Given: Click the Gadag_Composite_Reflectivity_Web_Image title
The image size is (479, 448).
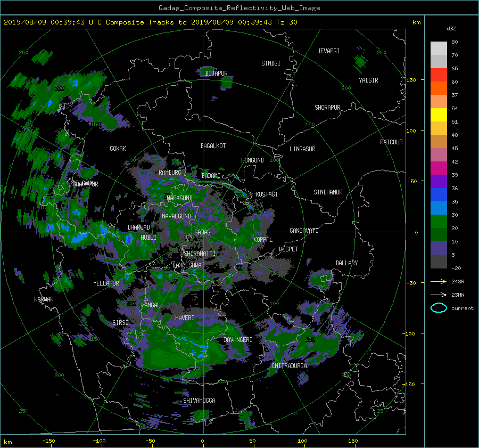Looking at the screenshot, I should [x=239, y=8].
